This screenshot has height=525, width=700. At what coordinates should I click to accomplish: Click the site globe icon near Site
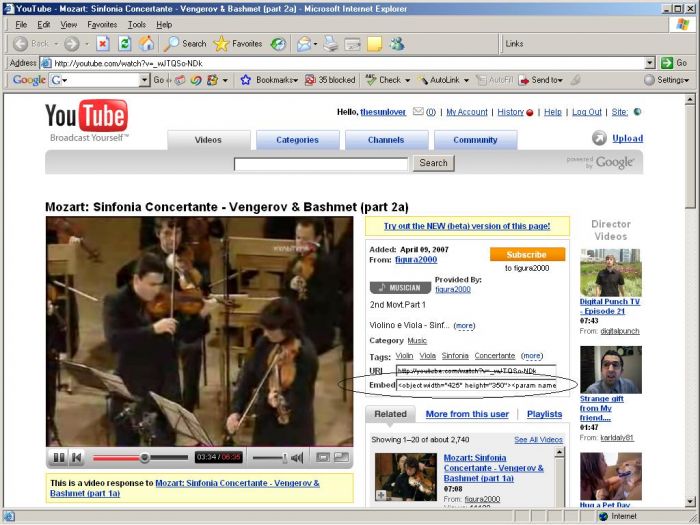(x=638, y=112)
